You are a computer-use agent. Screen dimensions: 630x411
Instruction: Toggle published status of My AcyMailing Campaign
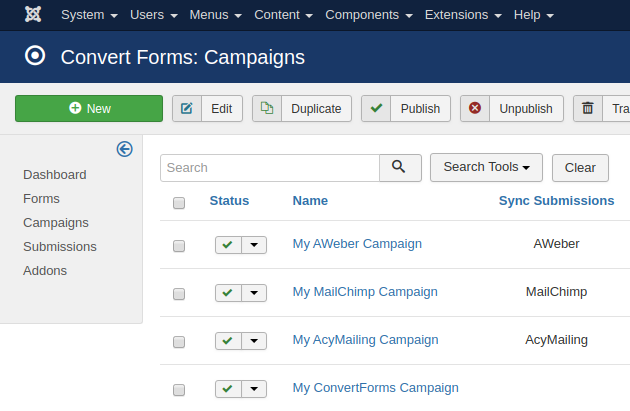click(x=228, y=341)
